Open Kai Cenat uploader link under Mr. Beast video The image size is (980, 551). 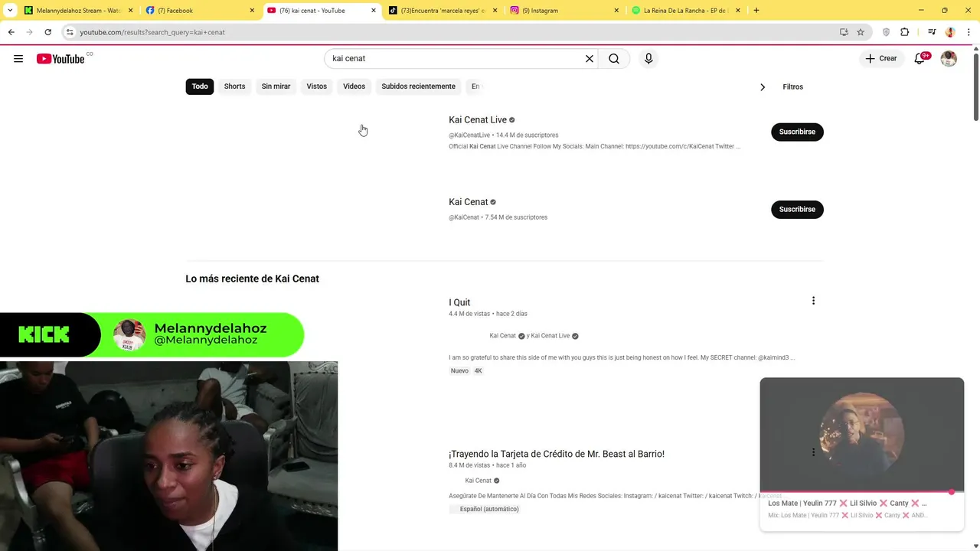[479, 481]
